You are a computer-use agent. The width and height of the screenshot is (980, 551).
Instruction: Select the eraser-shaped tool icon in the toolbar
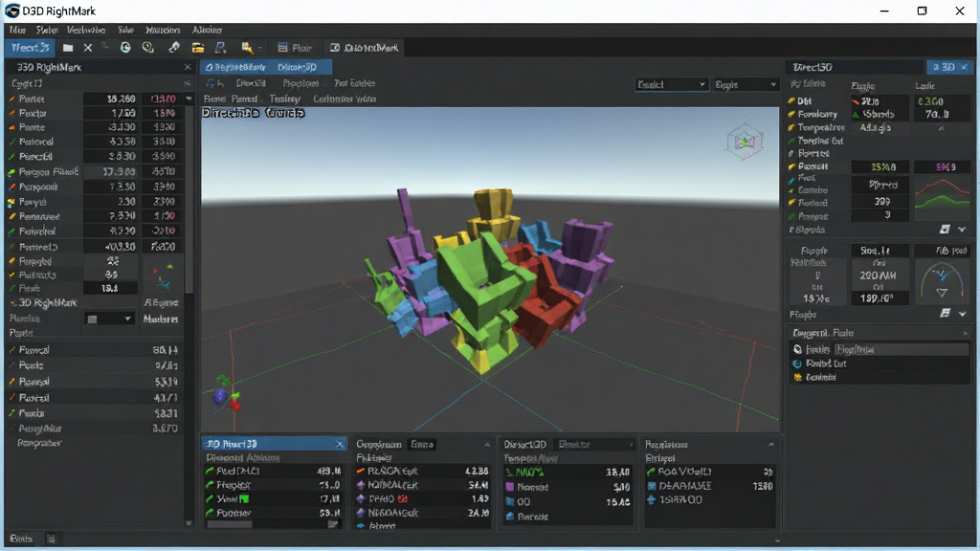(174, 48)
